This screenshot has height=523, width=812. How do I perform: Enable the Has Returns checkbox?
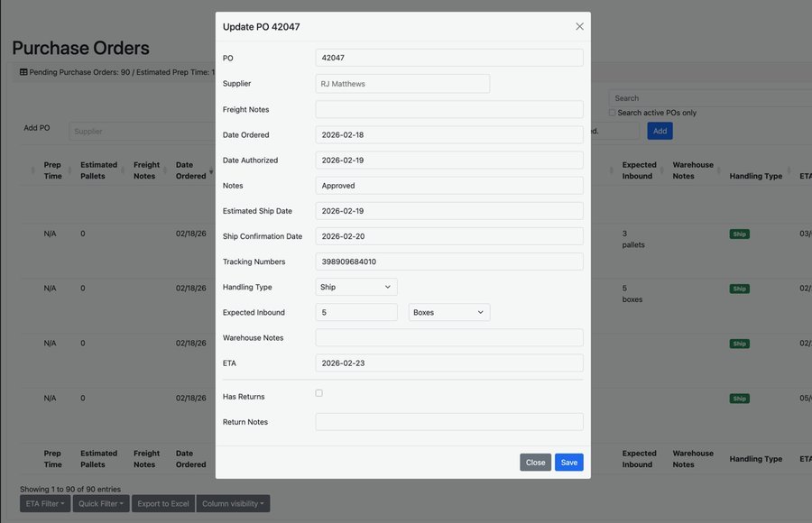point(318,391)
